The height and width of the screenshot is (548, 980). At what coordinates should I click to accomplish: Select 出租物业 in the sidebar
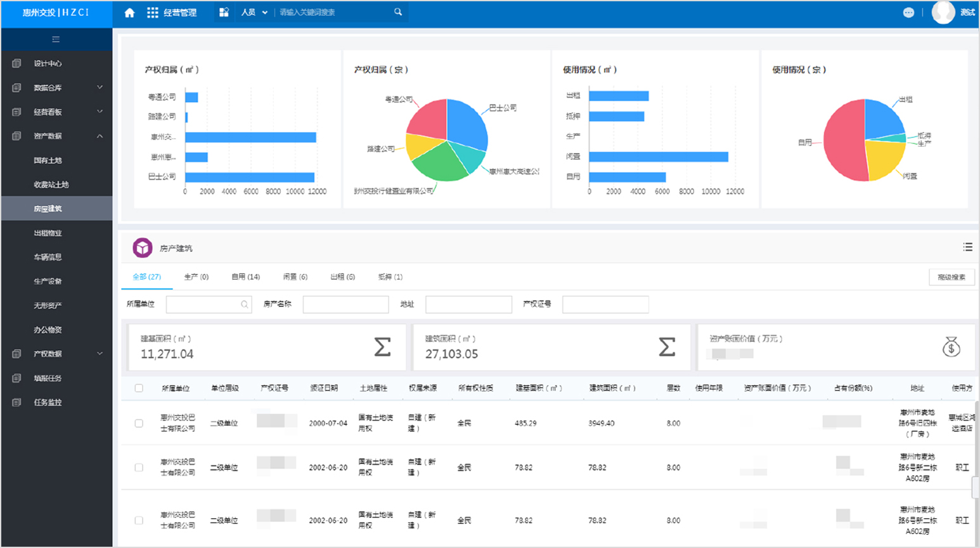pos(48,233)
